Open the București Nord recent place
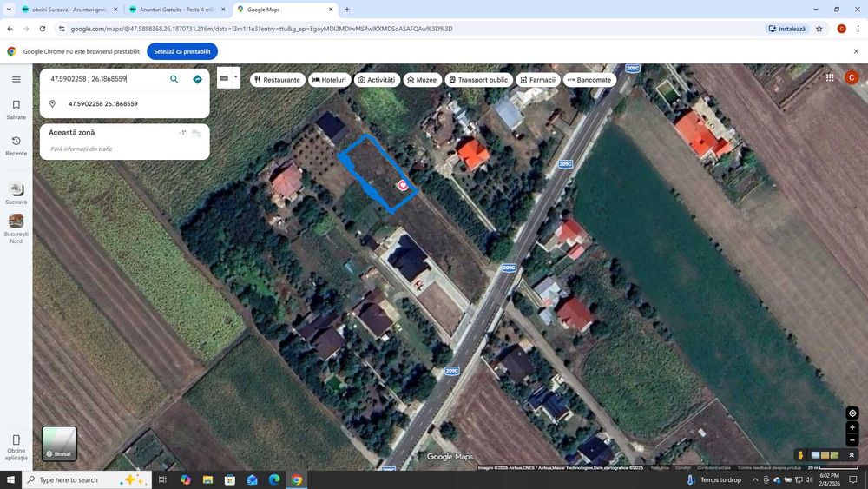The image size is (868, 489). tap(16, 228)
